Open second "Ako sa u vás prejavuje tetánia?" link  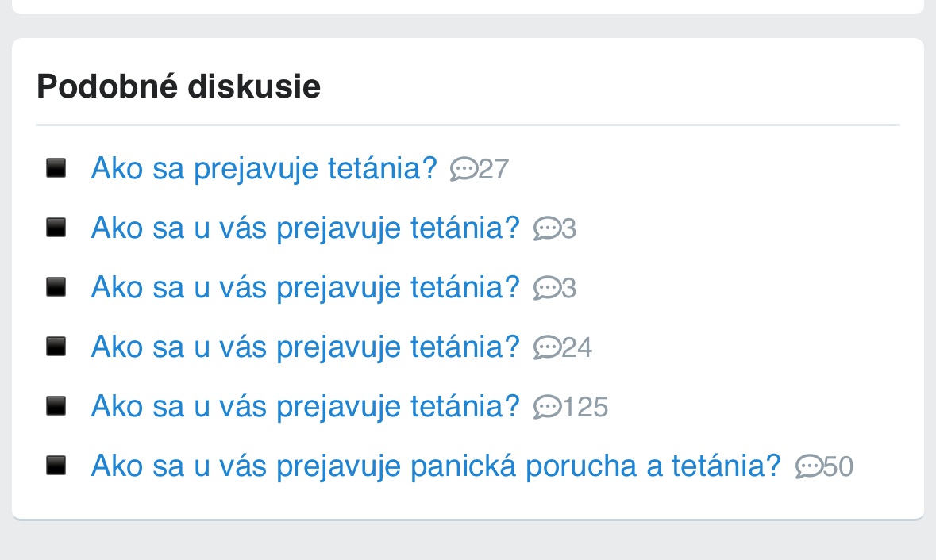[x=305, y=287]
